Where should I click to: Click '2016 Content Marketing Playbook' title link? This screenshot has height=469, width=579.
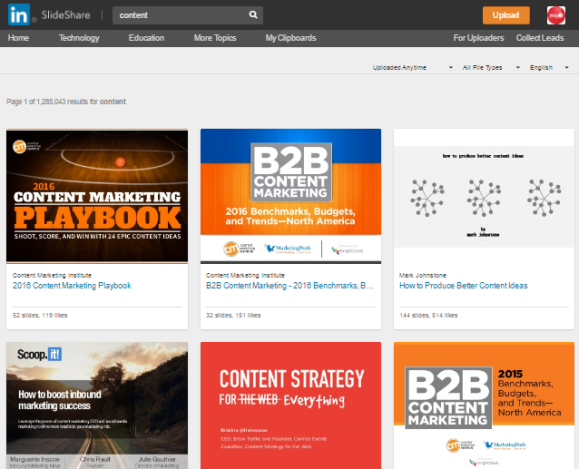tap(72, 285)
